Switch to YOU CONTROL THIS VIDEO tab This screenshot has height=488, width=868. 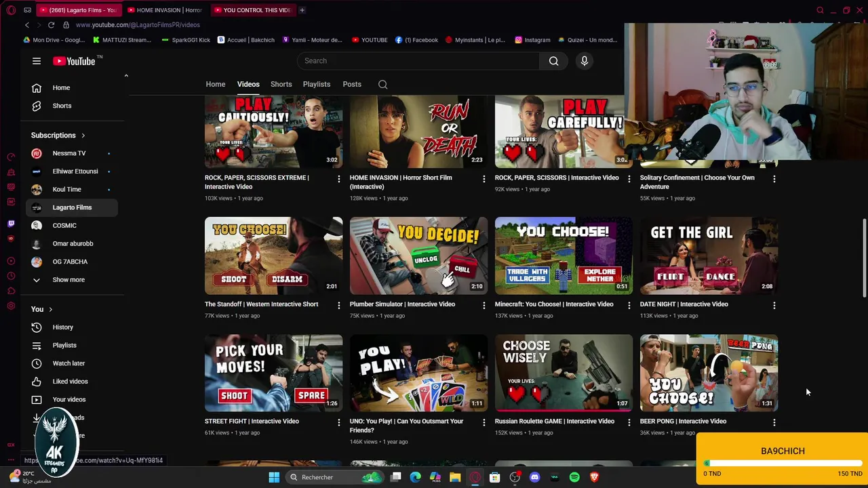[252, 10]
